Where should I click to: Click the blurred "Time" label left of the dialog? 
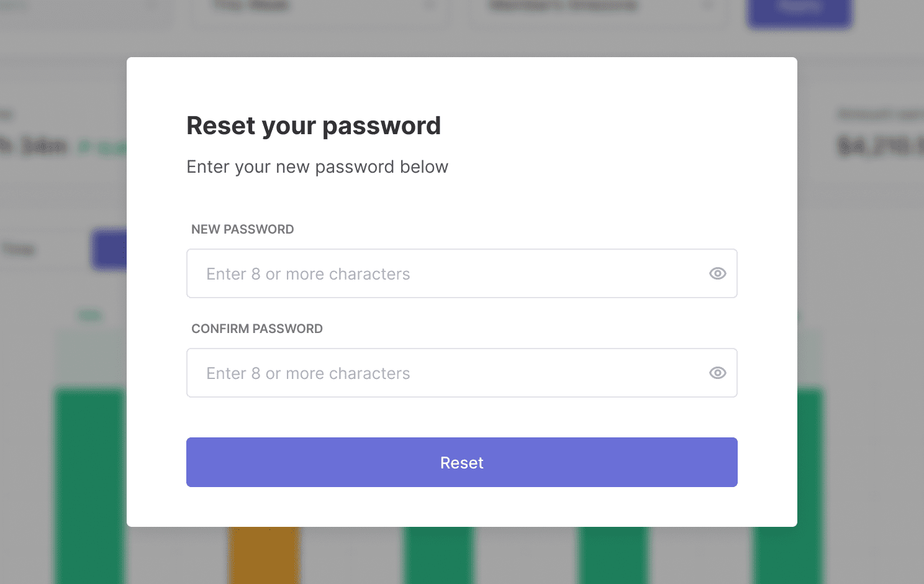click(19, 249)
